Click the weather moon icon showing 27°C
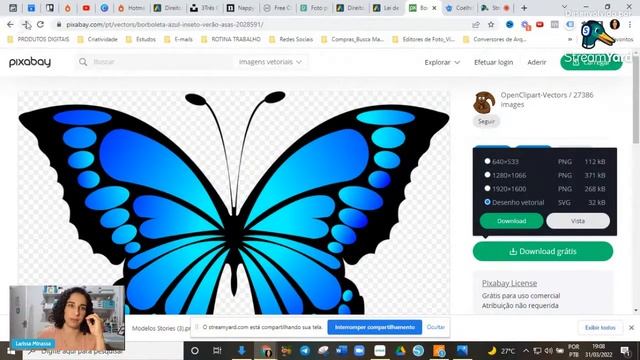The height and width of the screenshot is (360, 640). pos(492,351)
